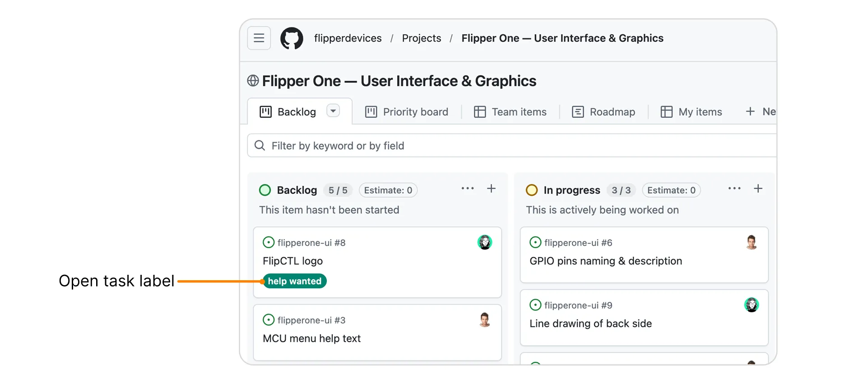
Task: Switch to the Priority board tab
Action: pyautogui.click(x=407, y=112)
